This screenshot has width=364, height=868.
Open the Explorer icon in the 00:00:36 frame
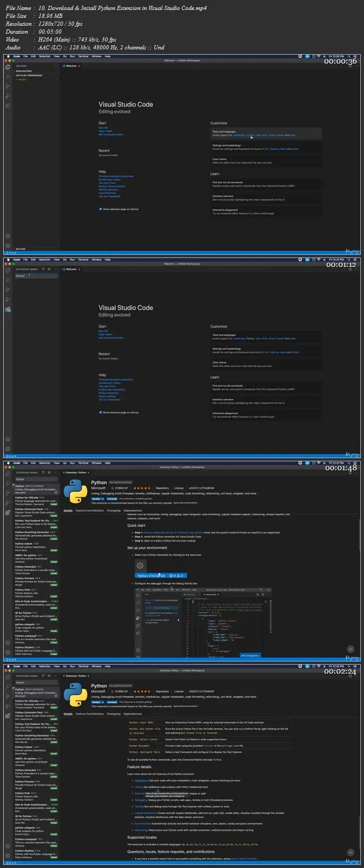pos(7,67)
